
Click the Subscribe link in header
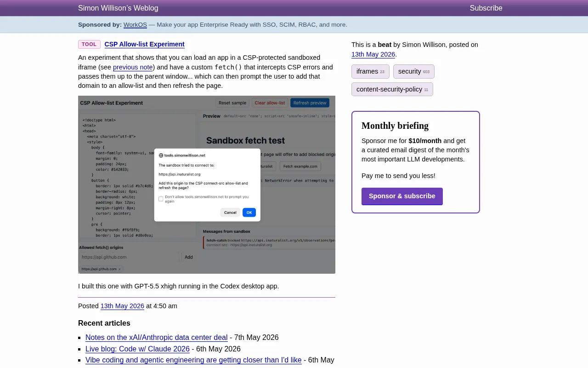pos(486,8)
